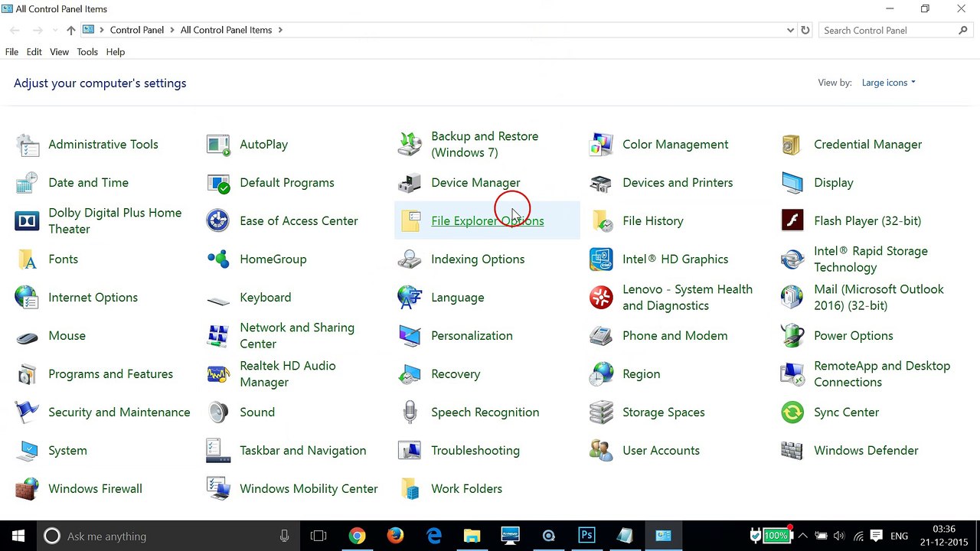Image resolution: width=980 pixels, height=551 pixels.
Task: Open RemoteApp and Desktop Connections link
Action: point(882,374)
